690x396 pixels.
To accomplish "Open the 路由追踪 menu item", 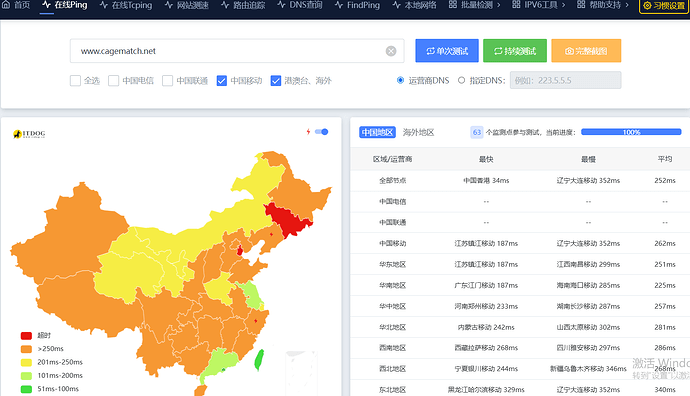I will click(243, 5).
